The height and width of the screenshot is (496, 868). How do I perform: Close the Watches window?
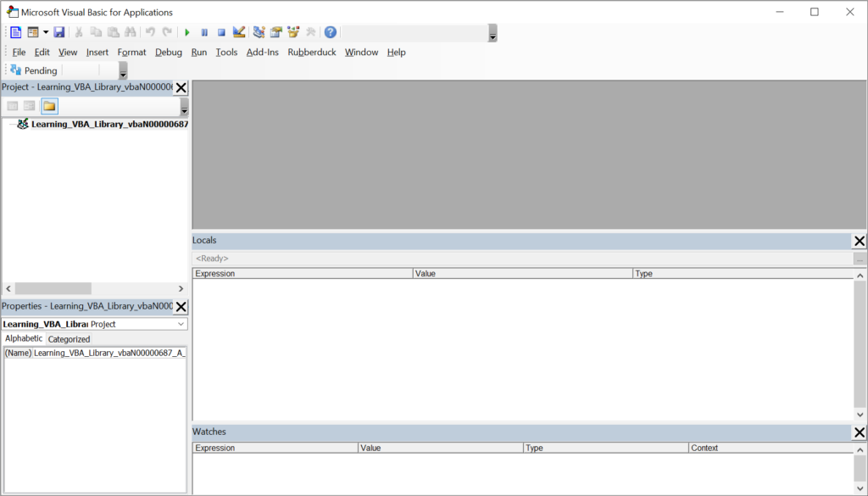tap(860, 432)
